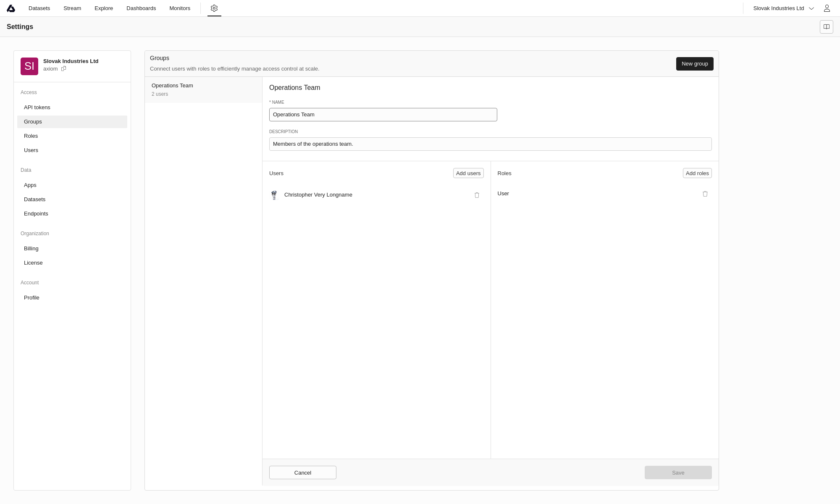840x504 pixels.
Task: Open documentation book icon
Action: click(x=826, y=27)
